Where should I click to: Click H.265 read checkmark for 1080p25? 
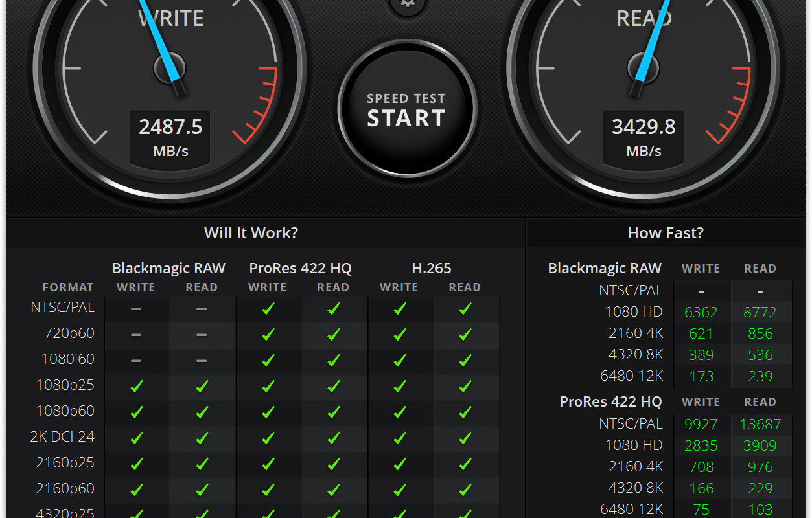click(x=465, y=387)
